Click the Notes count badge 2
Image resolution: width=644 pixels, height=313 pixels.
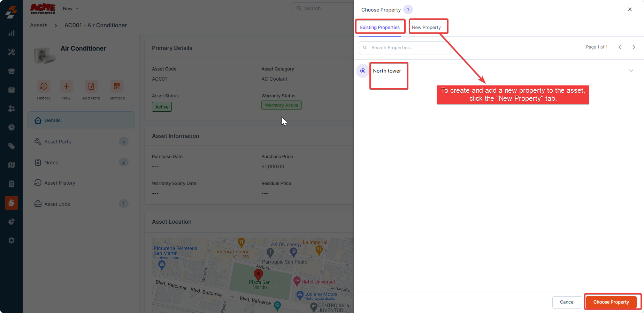tap(123, 162)
